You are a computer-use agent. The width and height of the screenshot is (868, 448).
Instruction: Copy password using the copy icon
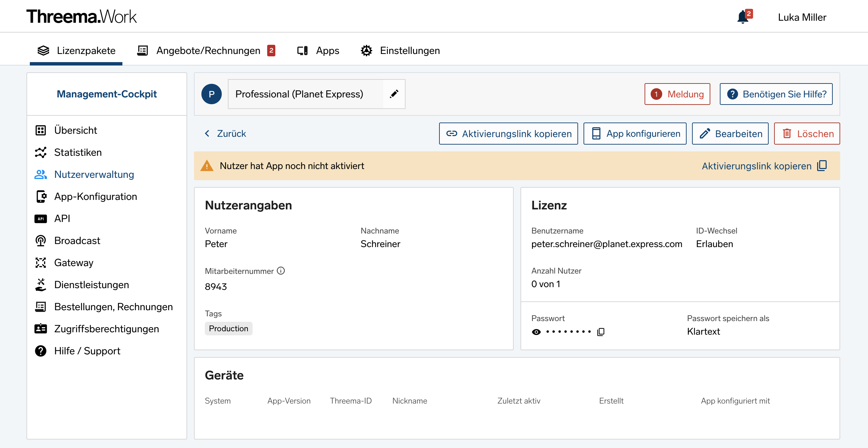(x=601, y=332)
